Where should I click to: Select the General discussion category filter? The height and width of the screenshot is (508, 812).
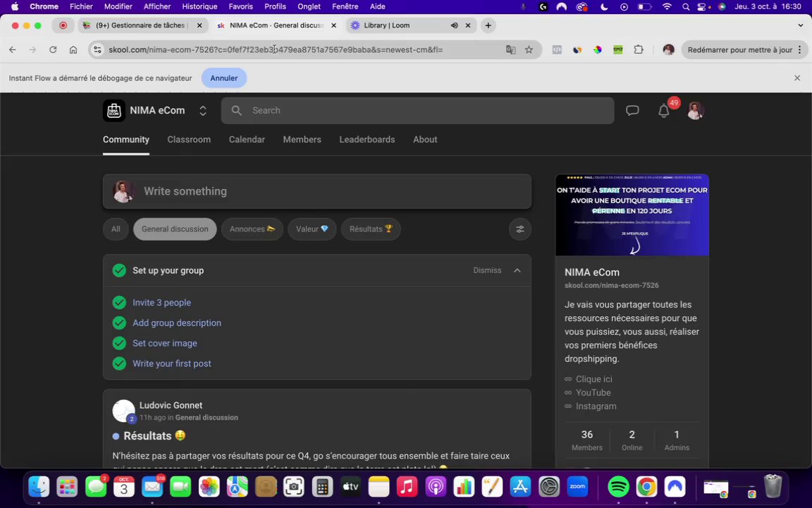click(175, 229)
